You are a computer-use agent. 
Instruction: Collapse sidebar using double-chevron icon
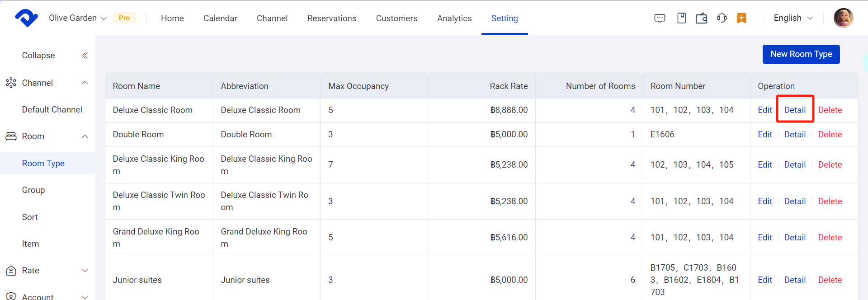[85, 56]
